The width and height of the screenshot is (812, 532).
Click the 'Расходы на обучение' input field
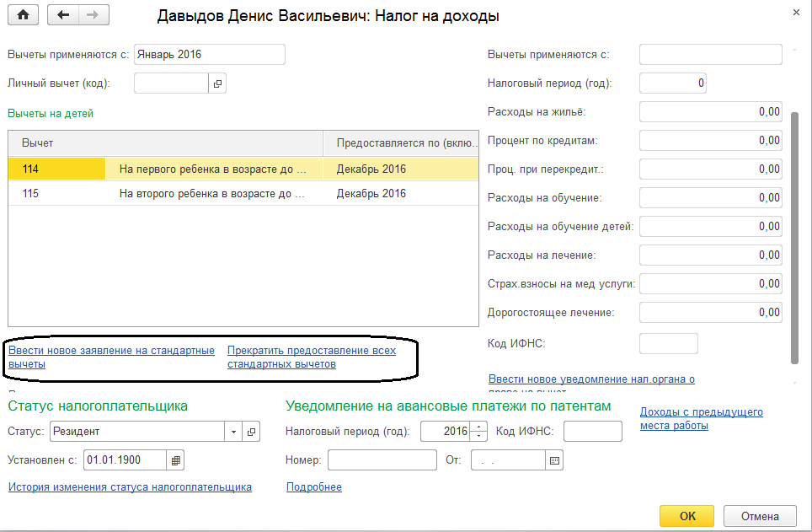pos(710,198)
